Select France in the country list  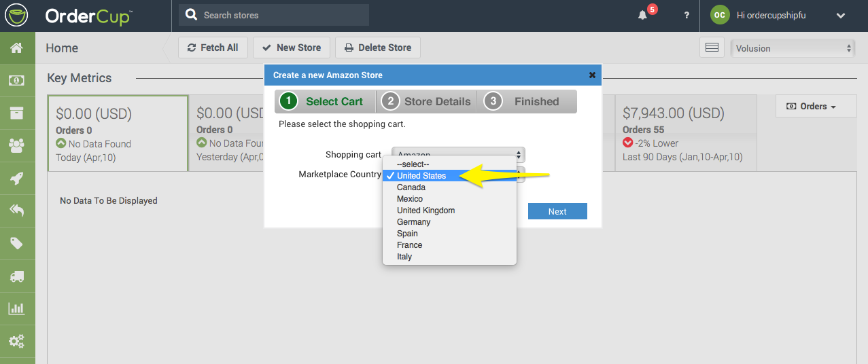[x=450, y=245]
